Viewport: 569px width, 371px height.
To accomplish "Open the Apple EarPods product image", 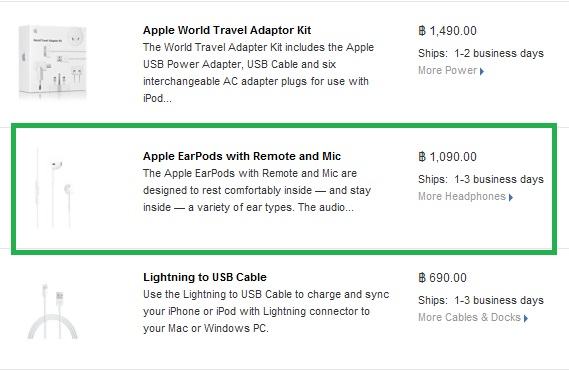I will (53, 188).
